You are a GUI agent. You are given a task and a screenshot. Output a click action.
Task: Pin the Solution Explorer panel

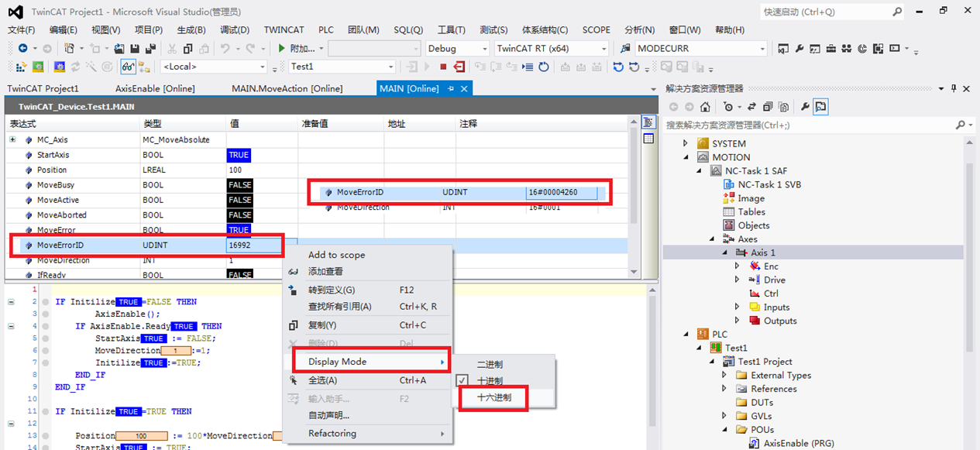(953, 88)
